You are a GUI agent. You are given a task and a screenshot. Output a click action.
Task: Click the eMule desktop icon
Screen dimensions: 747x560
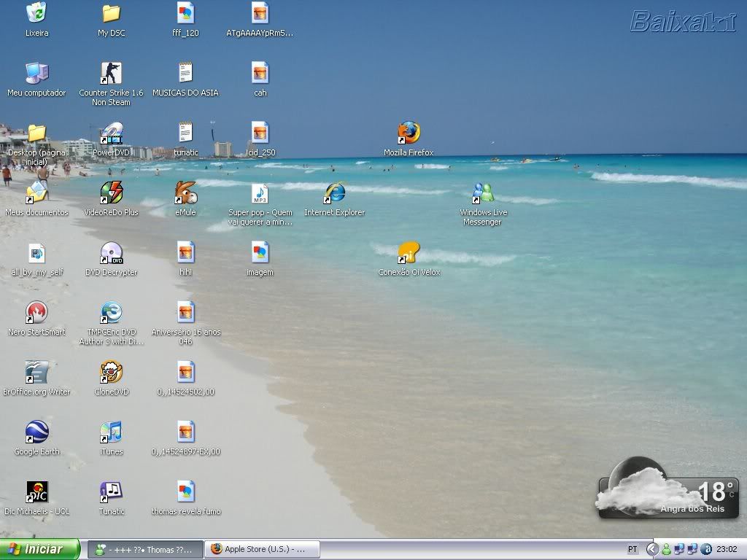[185, 193]
